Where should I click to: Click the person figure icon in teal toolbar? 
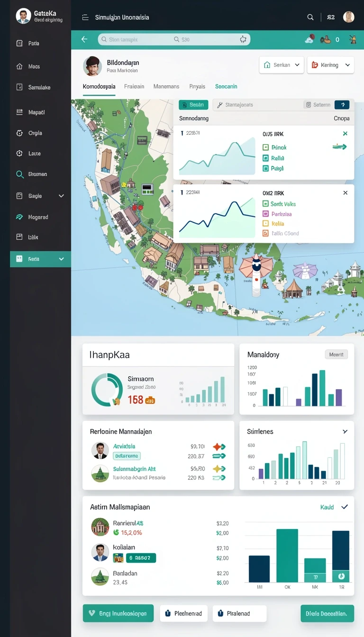[353, 39]
